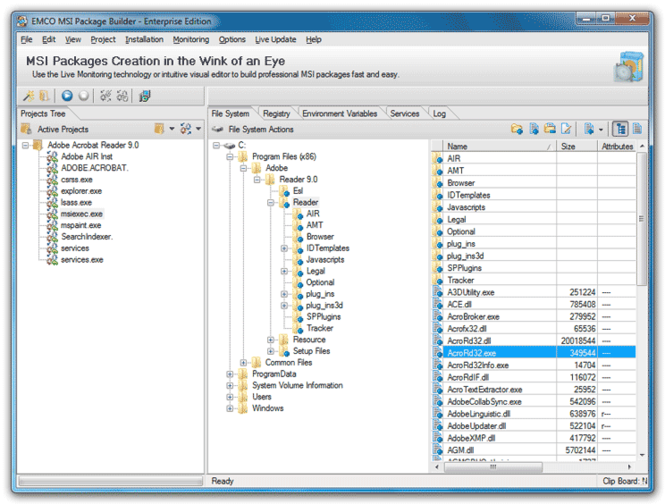Viewport: 665px width, 504px height.
Task: Expand the Legal folder in the tree
Action: [284, 272]
